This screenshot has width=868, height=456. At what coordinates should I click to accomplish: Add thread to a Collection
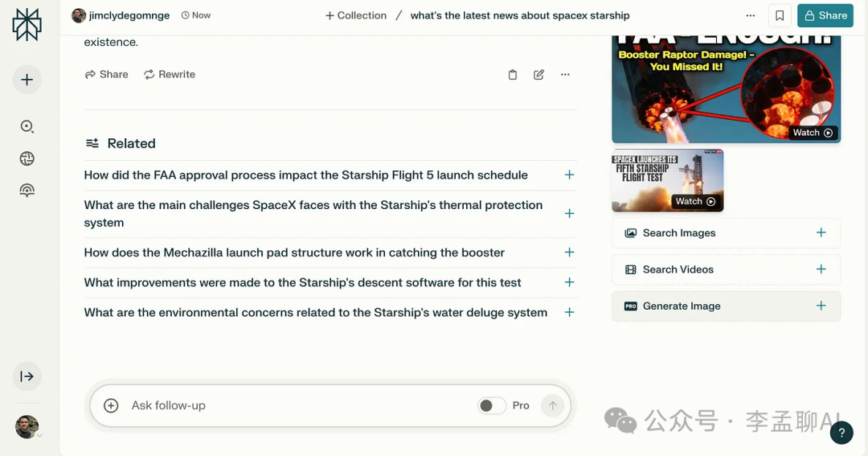[355, 15]
